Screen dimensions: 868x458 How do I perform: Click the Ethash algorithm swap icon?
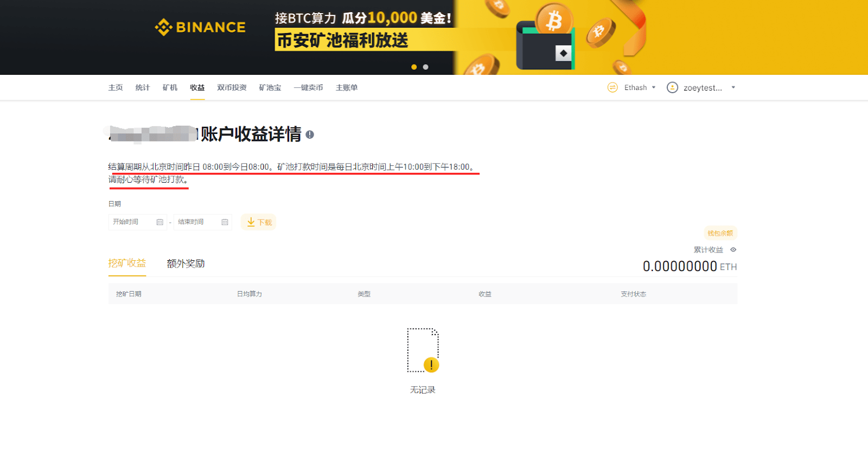pos(612,88)
